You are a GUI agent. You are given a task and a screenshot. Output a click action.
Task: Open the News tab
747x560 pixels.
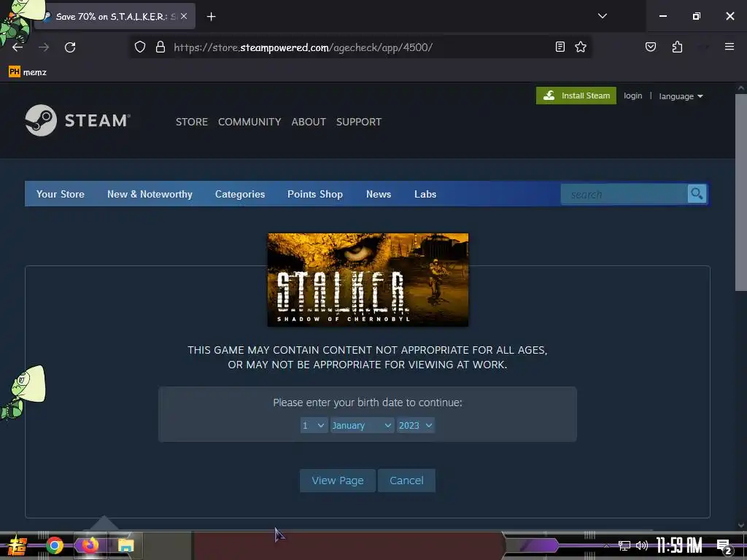379,194
